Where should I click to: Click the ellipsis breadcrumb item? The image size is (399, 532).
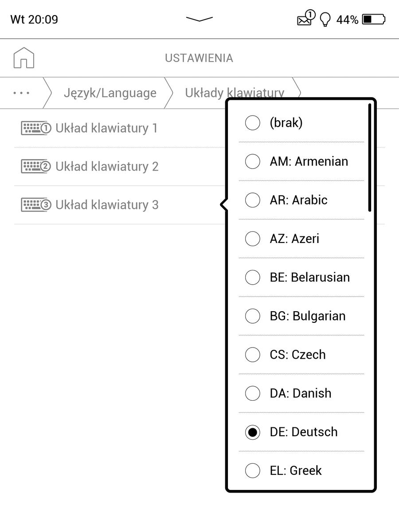click(21, 93)
